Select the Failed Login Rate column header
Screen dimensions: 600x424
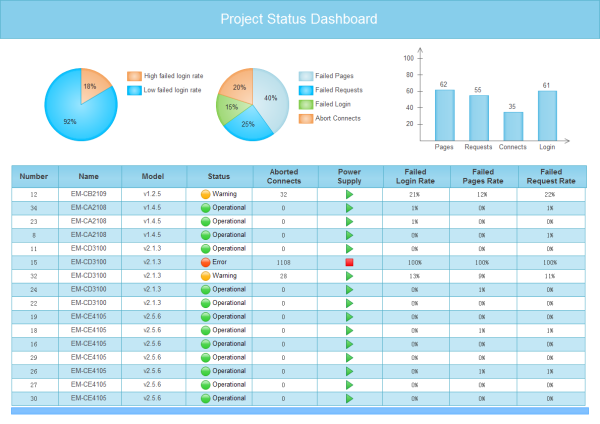click(x=415, y=176)
